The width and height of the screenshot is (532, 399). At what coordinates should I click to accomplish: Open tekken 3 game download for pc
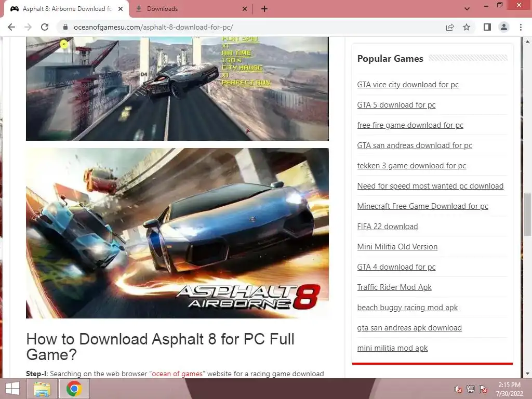coord(411,166)
